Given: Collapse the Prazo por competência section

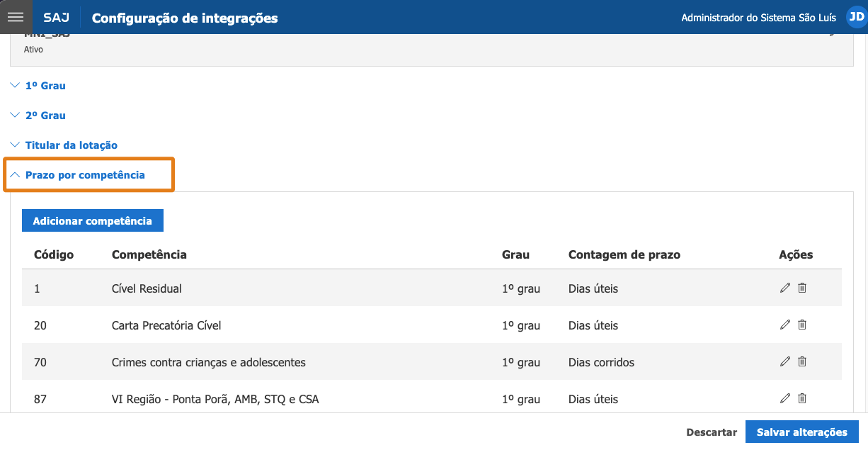Looking at the screenshot, I should coord(78,175).
